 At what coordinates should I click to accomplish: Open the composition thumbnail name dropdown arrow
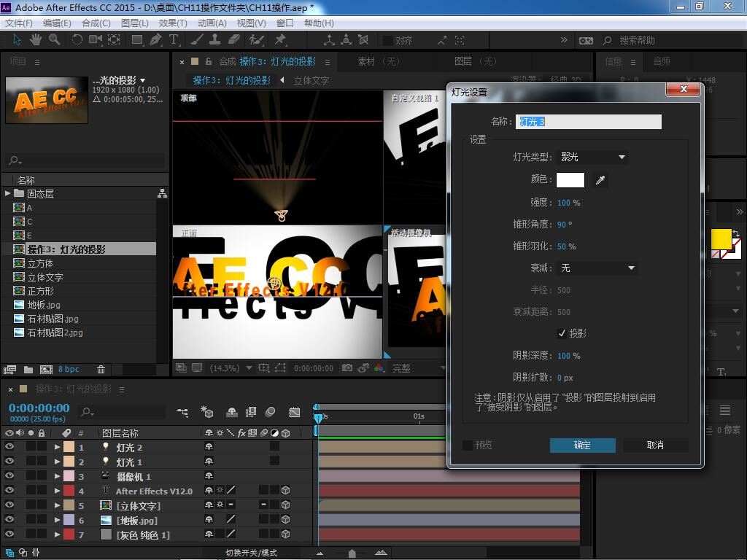(x=142, y=80)
